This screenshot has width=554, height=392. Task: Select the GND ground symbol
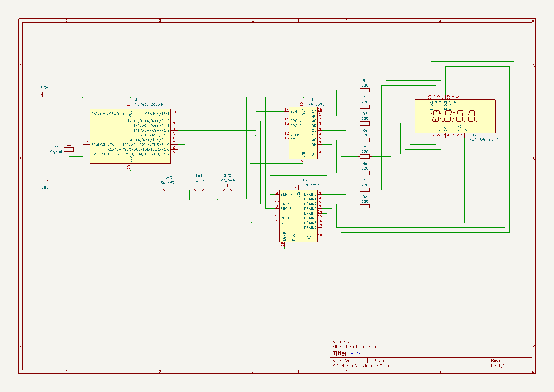click(x=45, y=181)
